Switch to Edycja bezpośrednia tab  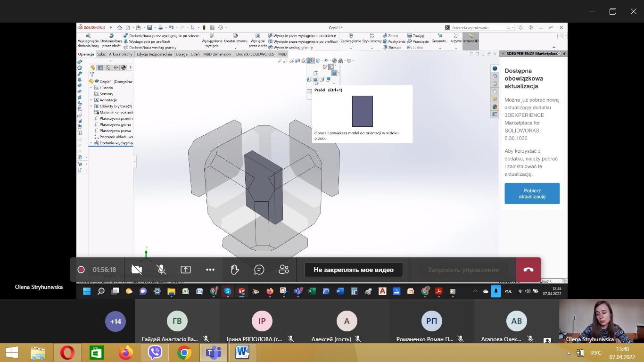tap(154, 54)
